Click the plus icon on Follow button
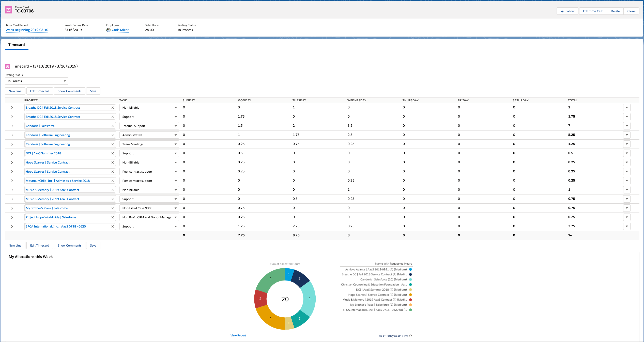The height and width of the screenshot is (342, 644). point(562,11)
